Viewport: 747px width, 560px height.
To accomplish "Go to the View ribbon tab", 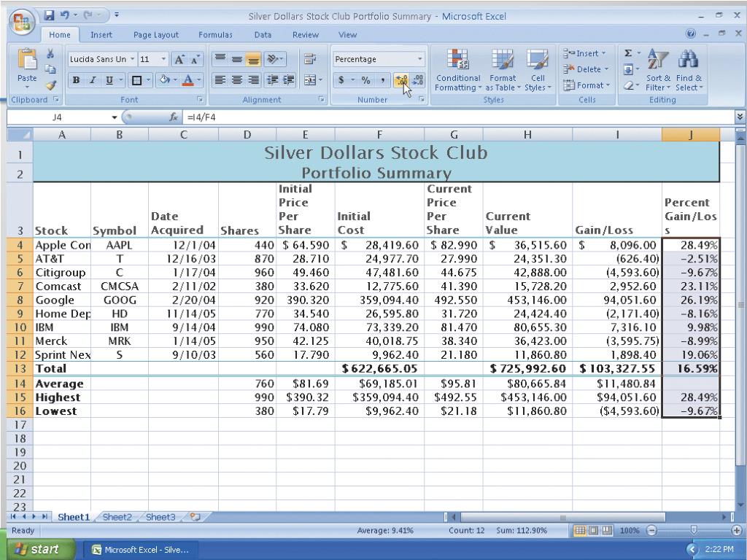I will point(347,35).
